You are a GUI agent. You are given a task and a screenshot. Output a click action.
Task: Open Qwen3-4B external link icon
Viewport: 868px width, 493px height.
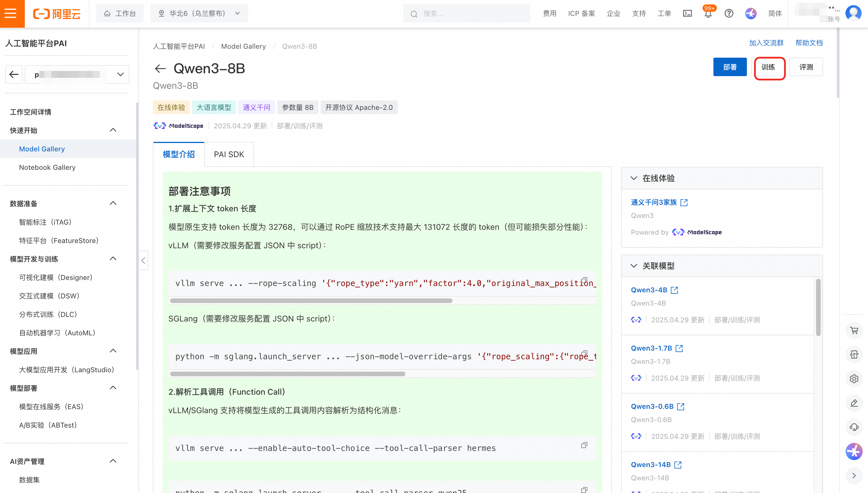[674, 290]
